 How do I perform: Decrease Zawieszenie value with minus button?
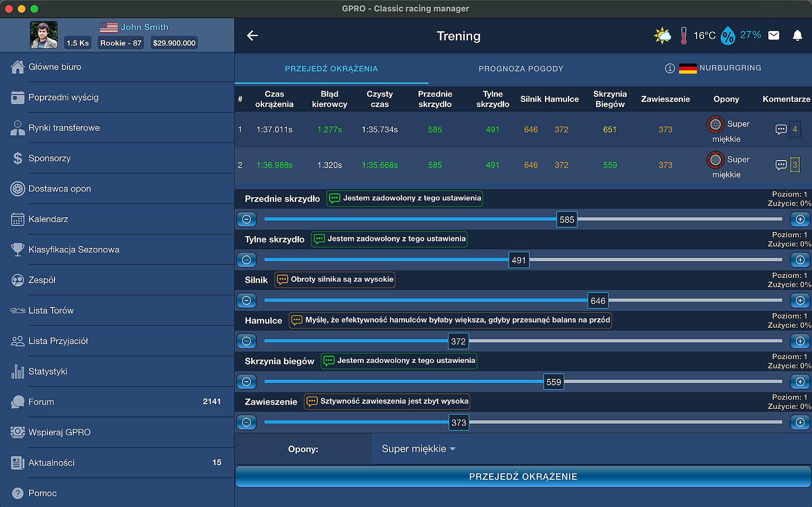(246, 422)
